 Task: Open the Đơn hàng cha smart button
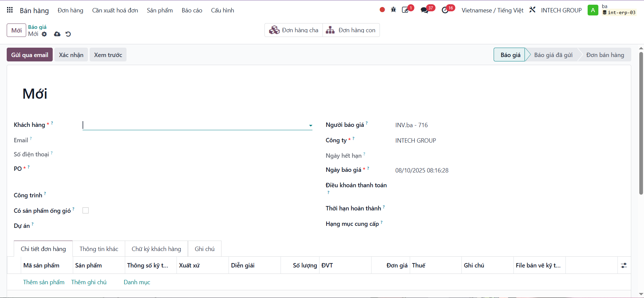click(294, 30)
